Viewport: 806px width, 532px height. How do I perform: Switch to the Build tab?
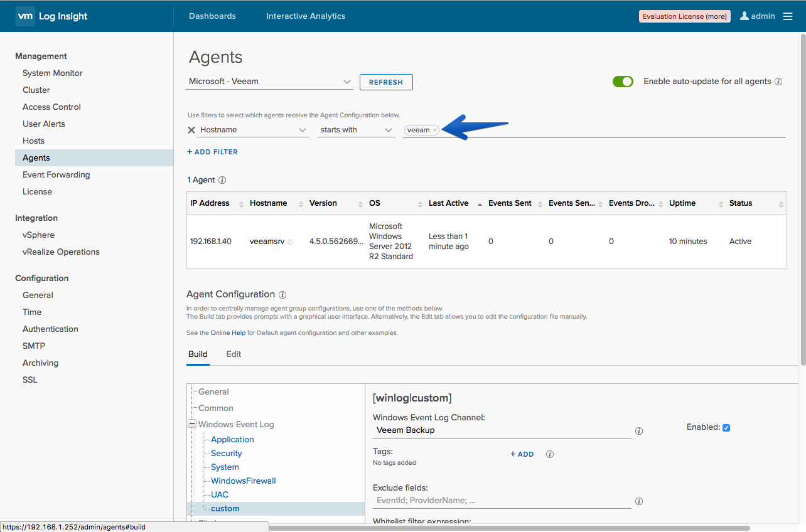[x=198, y=354]
